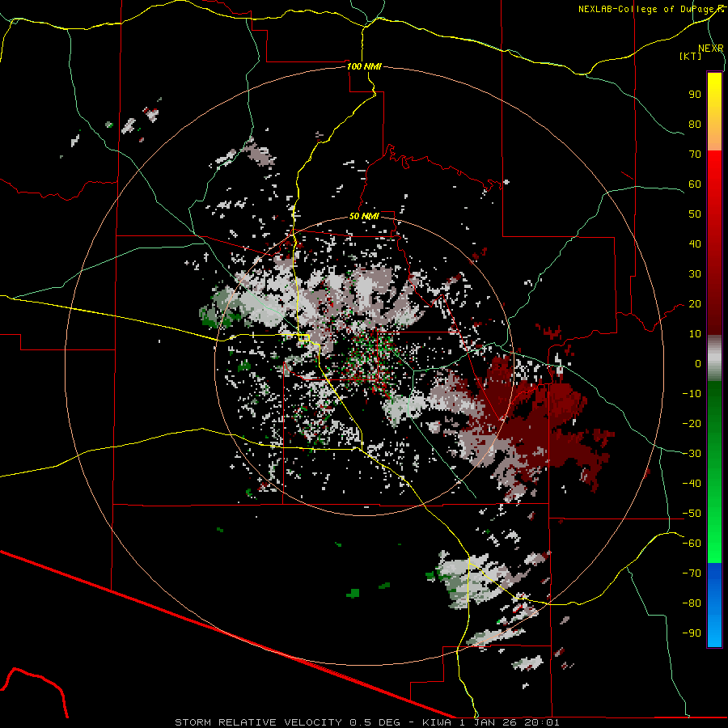The width and height of the screenshot is (728, 728).
Task: Select the 0 value on the velocity scale
Action: coord(698,364)
